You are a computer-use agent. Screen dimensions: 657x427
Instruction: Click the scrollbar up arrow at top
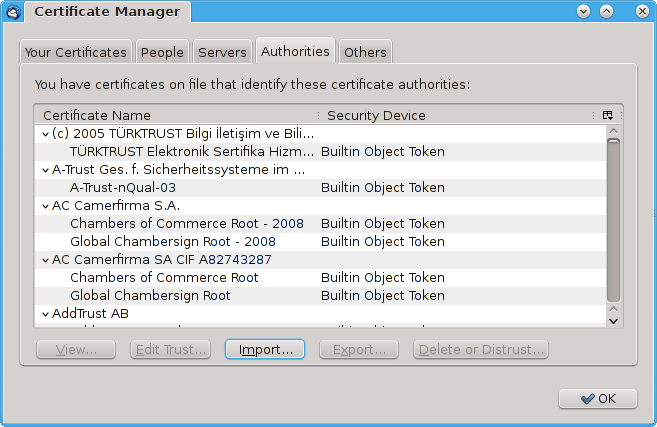pyautogui.click(x=613, y=131)
